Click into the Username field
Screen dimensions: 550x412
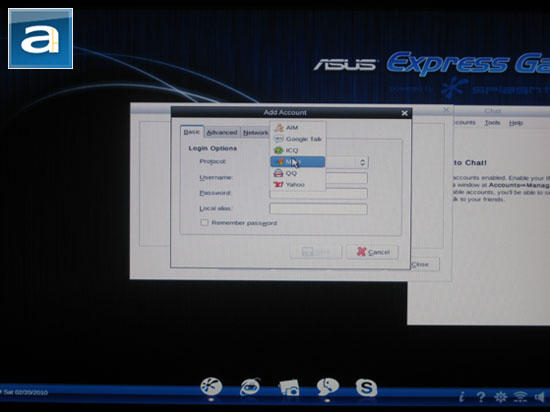(x=318, y=178)
